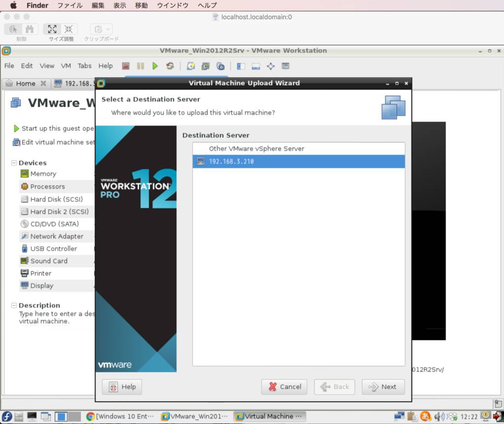Click Next in the upload wizard
The image size is (504, 424).
383,387
